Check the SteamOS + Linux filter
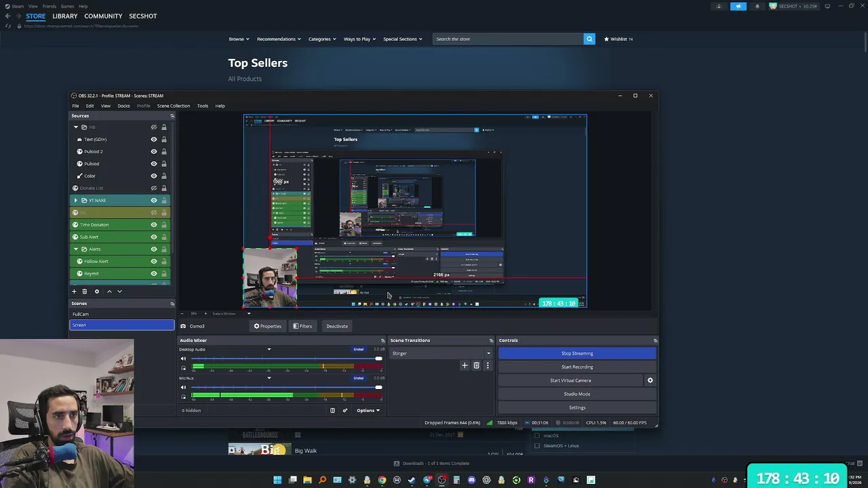 click(537, 446)
